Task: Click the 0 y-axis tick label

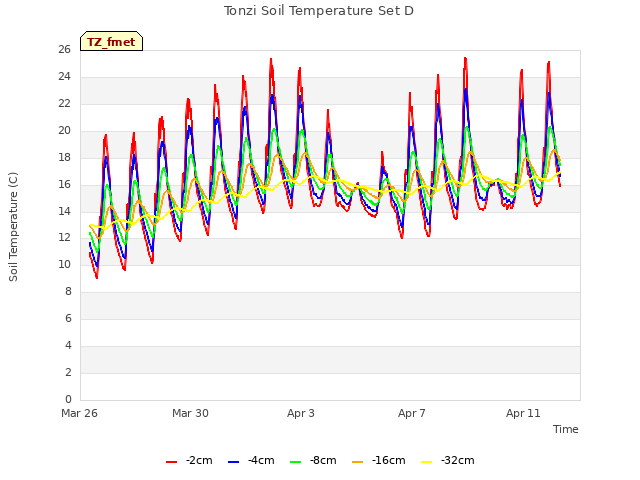Action: point(68,400)
